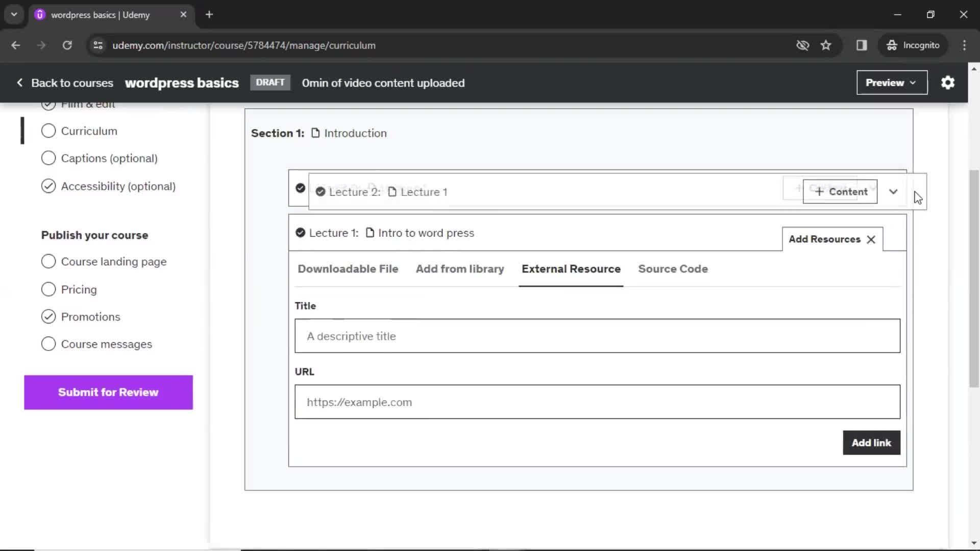The image size is (980, 551).
Task: Expand Lecture 2 with the chevron
Action: 893,192
